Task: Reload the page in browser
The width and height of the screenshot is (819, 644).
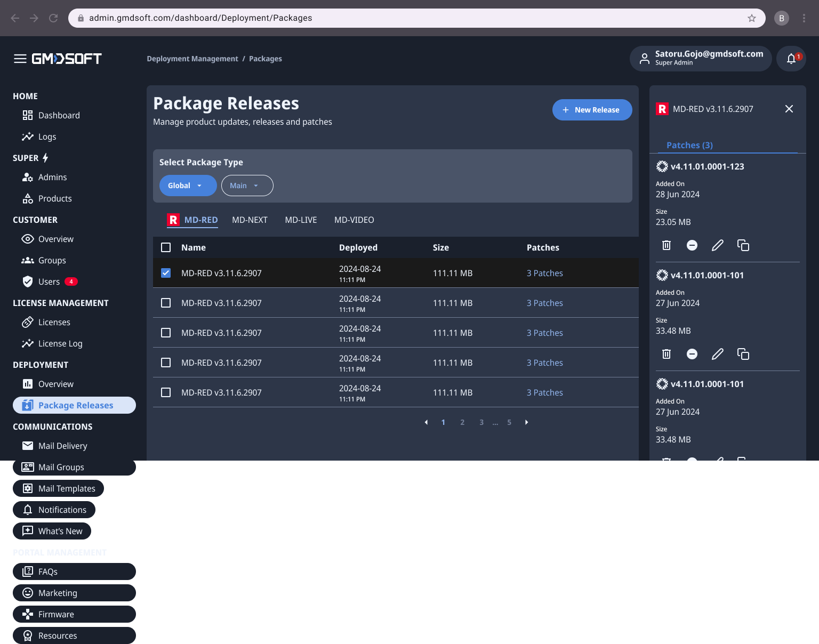Action: (53, 18)
